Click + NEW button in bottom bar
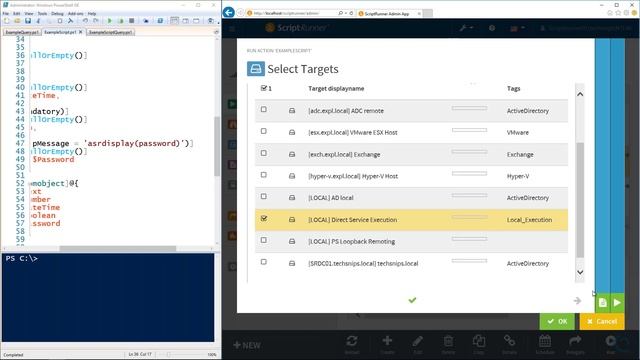Image resolution: width=640 pixels, height=360 pixels. [247, 345]
